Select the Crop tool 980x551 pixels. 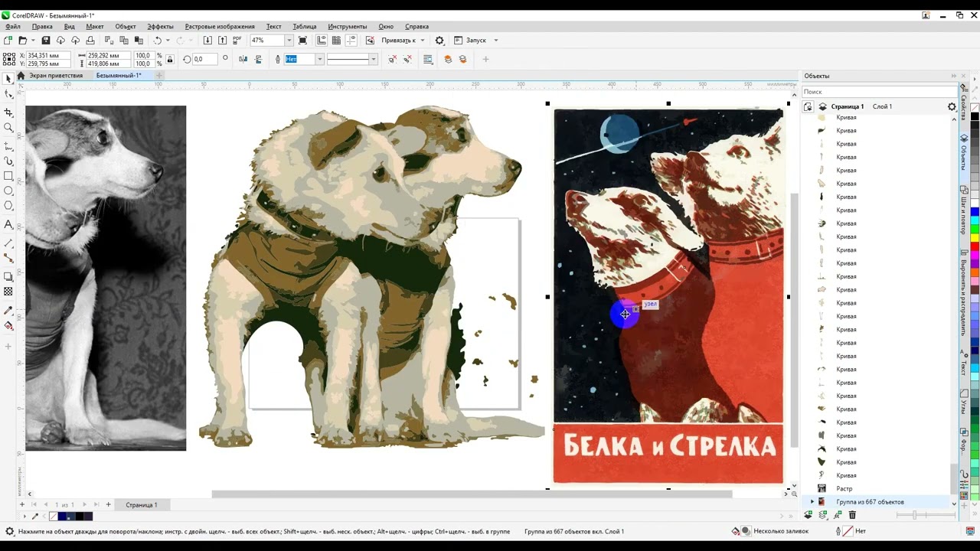pyautogui.click(x=8, y=112)
